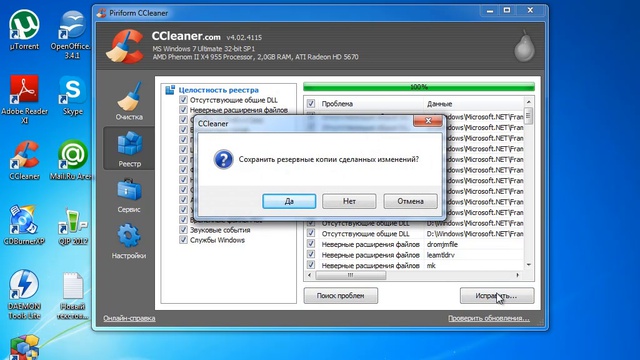Screen dimensions: 640x360
Task: Click the horizontal scrollbar right arrow
Action: pyautogui.click(x=518, y=275)
